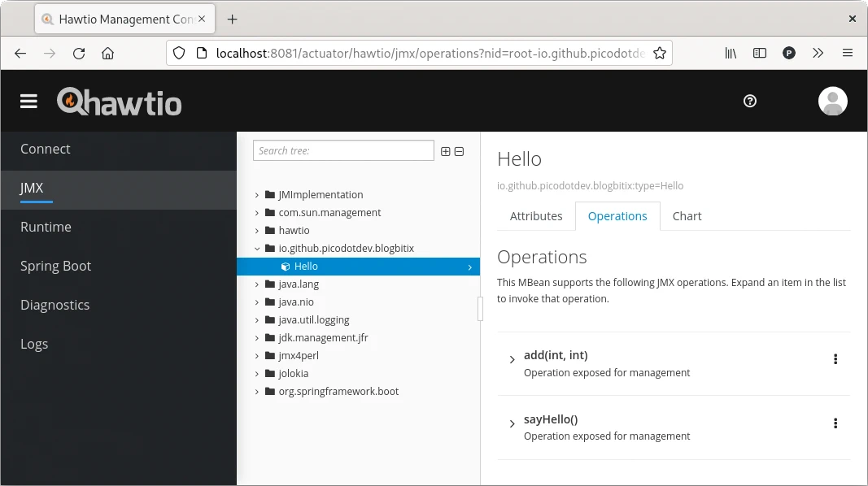Collapse the io.github.picodotdev.blogbitix node
Image resolution: width=868 pixels, height=486 pixels.
(x=258, y=248)
